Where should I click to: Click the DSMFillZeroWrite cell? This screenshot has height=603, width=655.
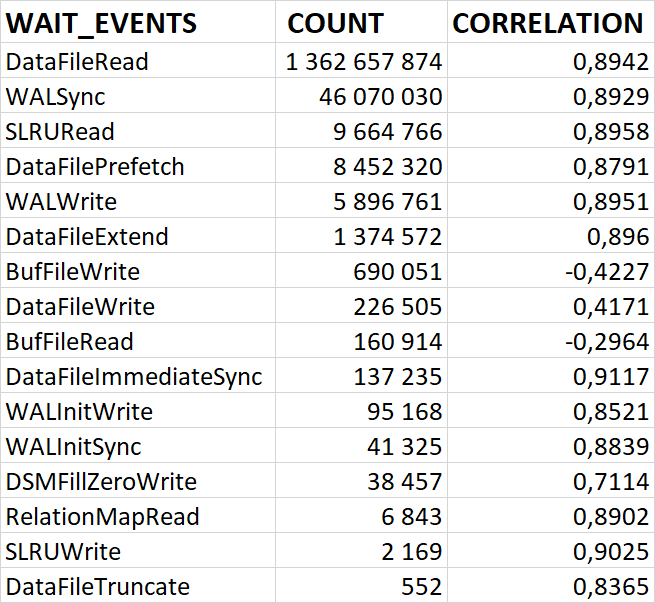tap(101, 482)
